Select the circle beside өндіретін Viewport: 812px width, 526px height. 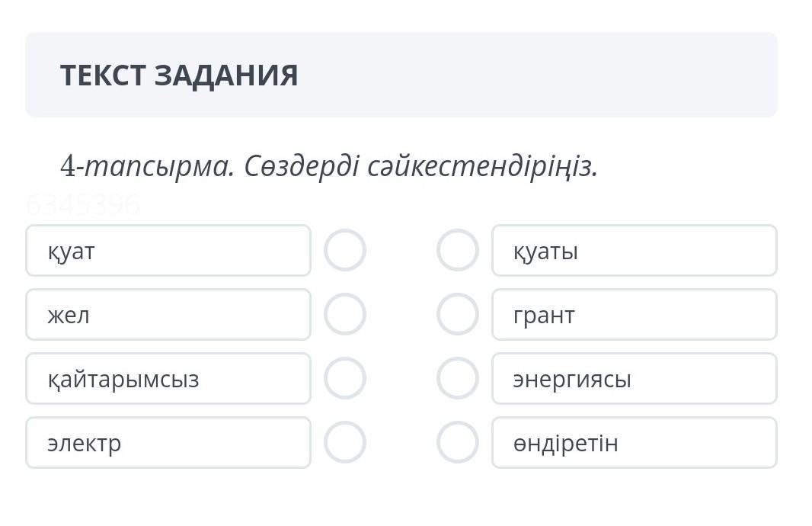pyautogui.click(x=458, y=442)
